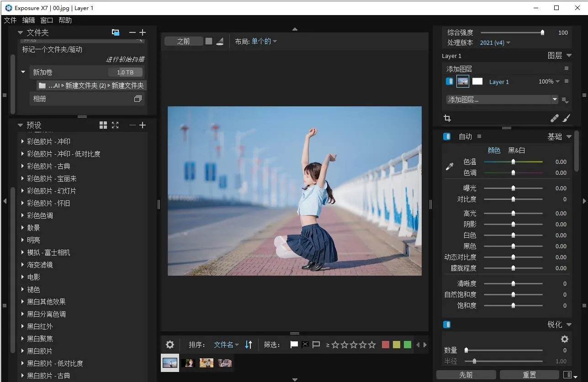Filter by the white pick flag
588x382 pixels.
[x=294, y=345]
